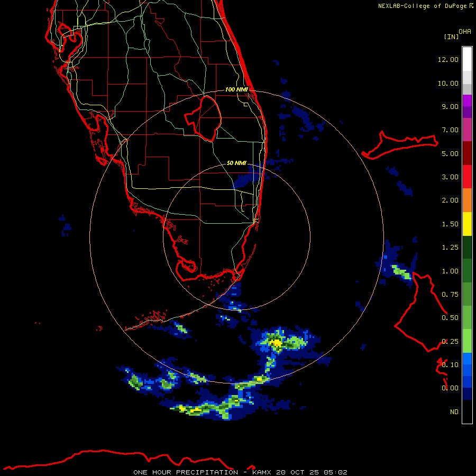The width and height of the screenshot is (476, 476).
Task: Click the 100 NMI range ring label
Action: (236, 89)
